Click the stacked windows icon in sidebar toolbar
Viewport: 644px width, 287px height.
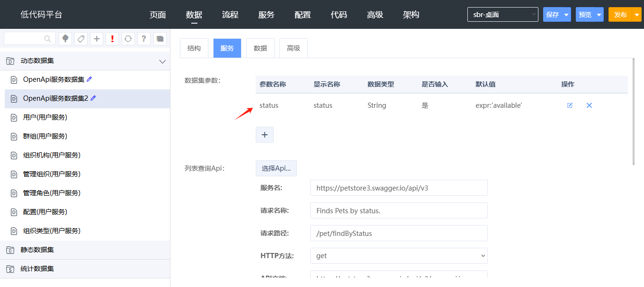(160, 39)
